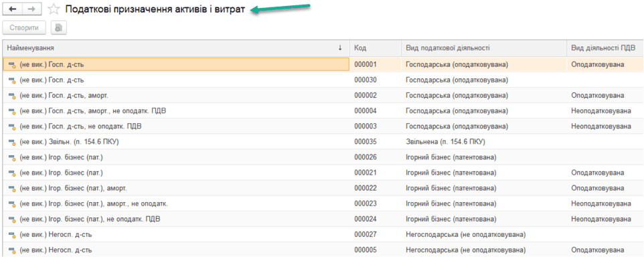644x257 pixels.
Task: Click 'Негосподарська (не оподатковувана)' in row 000027
Action: pos(466,235)
